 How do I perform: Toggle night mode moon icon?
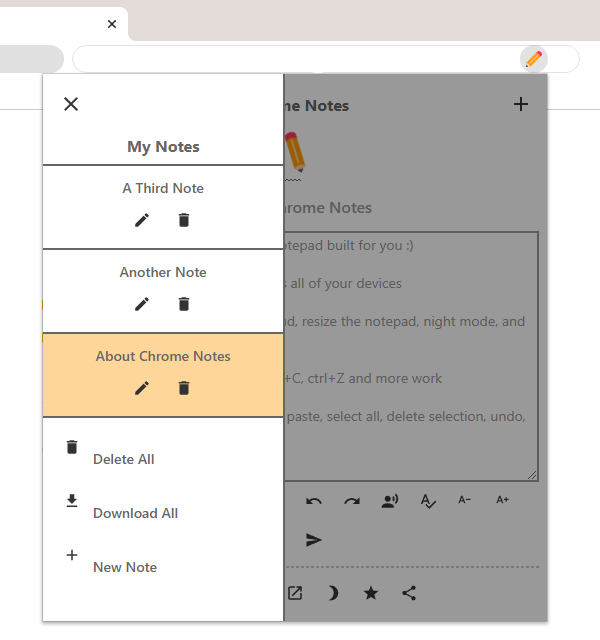coord(333,593)
